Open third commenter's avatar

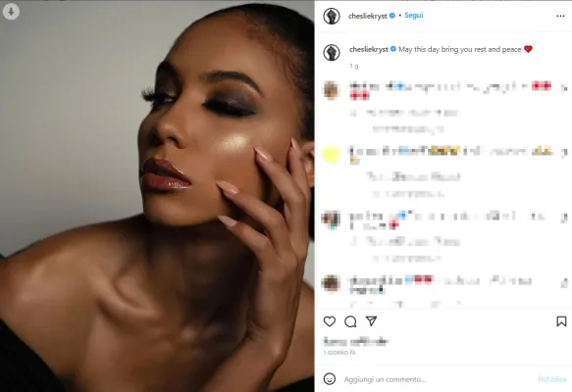332,220
